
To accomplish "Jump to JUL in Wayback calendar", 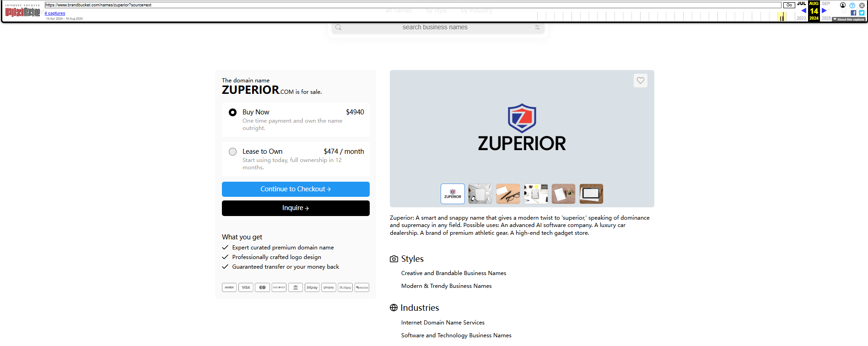I will [801, 4].
